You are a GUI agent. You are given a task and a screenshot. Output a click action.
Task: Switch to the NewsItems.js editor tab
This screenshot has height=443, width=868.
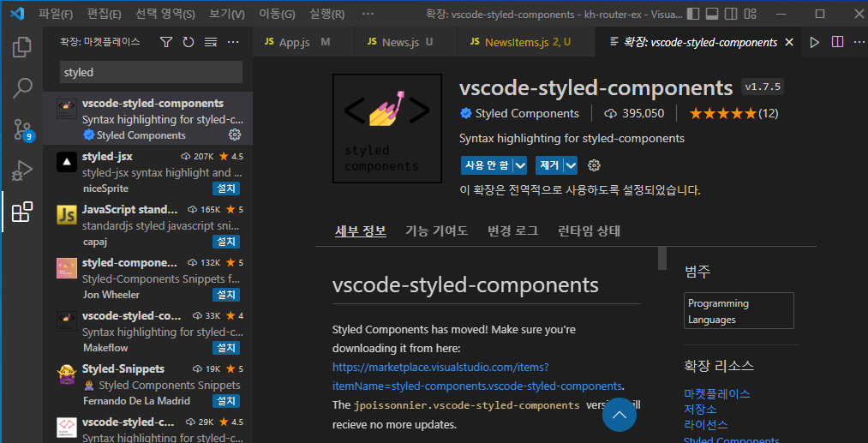pos(526,42)
